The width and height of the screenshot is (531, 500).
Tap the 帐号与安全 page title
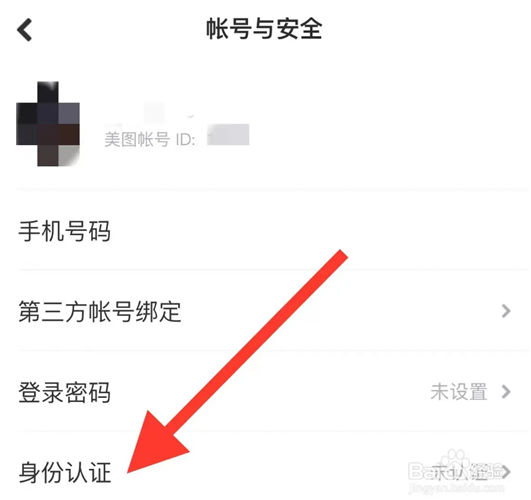click(x=264, y=29)
